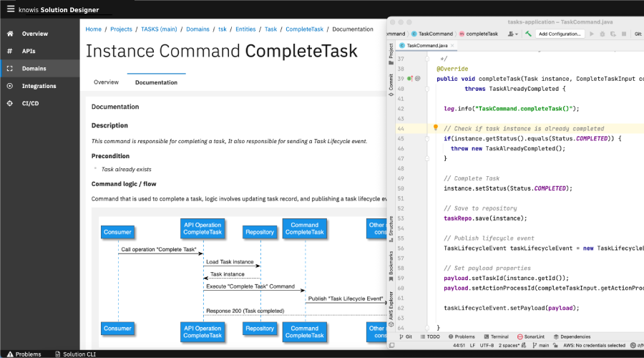The image size is (644, 358).
Task: Click the Integrations icon in sidebar
Action: coord(10,86)
